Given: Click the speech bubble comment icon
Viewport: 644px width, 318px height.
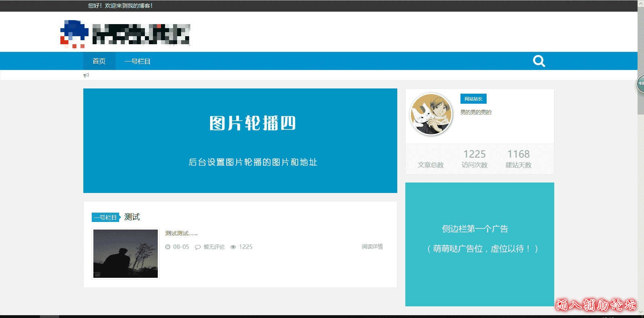Looking at the screenshot, I should pos(198,247).
